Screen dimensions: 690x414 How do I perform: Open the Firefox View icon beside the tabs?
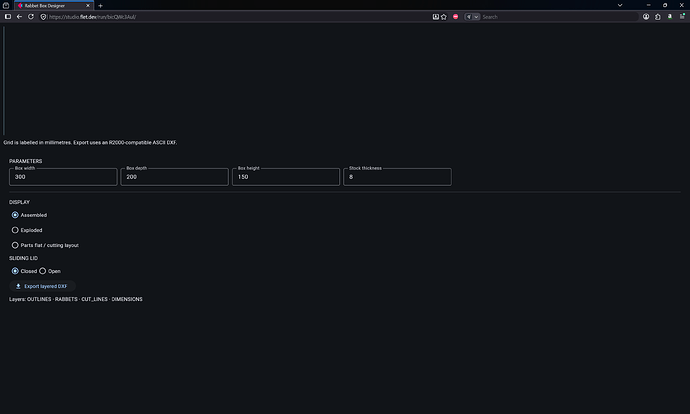click(6, 5)
